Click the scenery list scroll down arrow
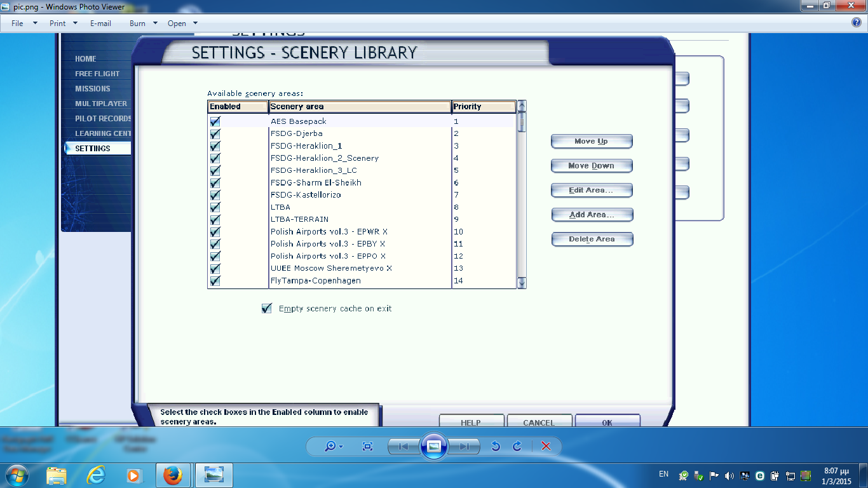868x488 pixels. tap(522, 282)
